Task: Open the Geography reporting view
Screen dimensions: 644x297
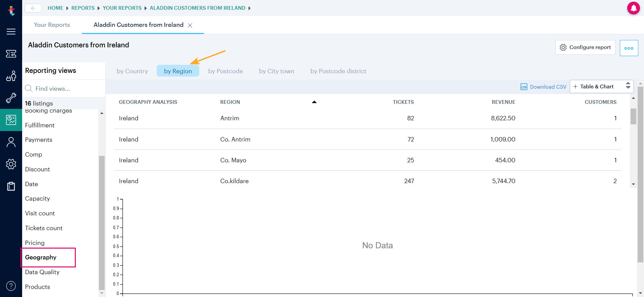Action: click(x=41, y=257)
